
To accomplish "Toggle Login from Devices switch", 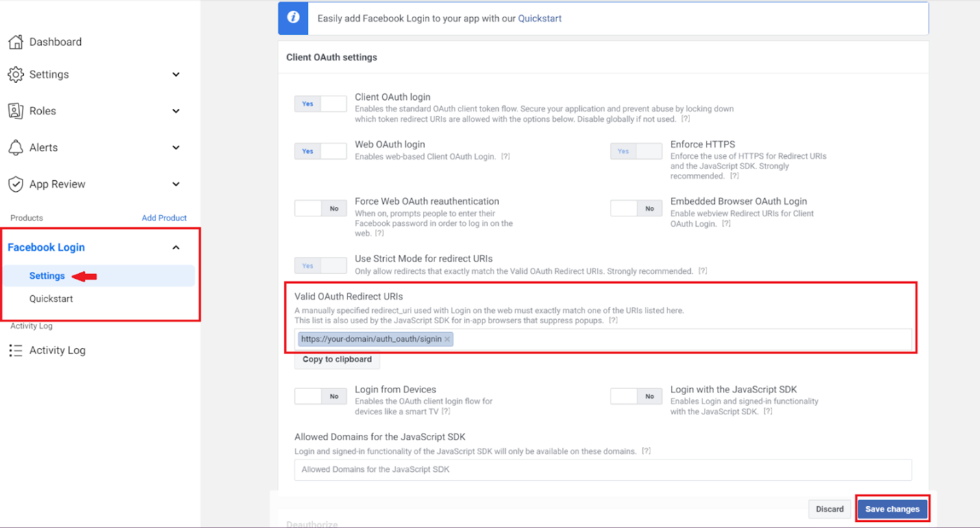I will coord(320,396).
